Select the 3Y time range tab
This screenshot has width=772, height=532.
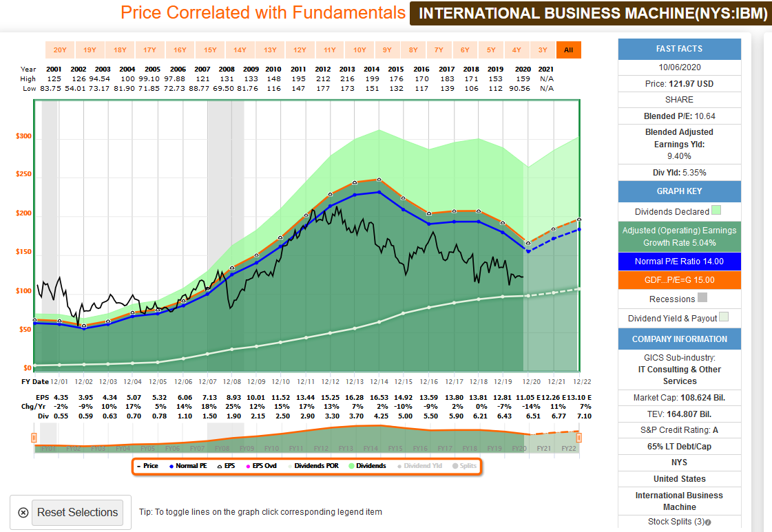coord(543,50)
